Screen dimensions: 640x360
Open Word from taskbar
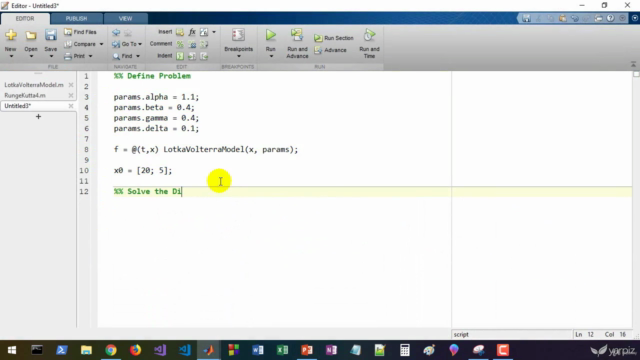coord(258,350)
